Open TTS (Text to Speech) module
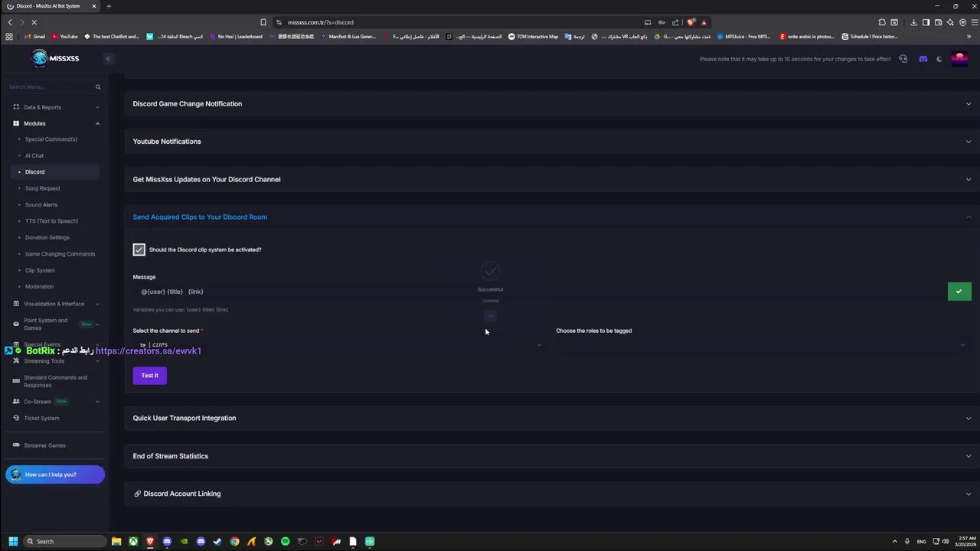Screen dimensions: 980x551 pyautogui.click(x=51, y=221)
